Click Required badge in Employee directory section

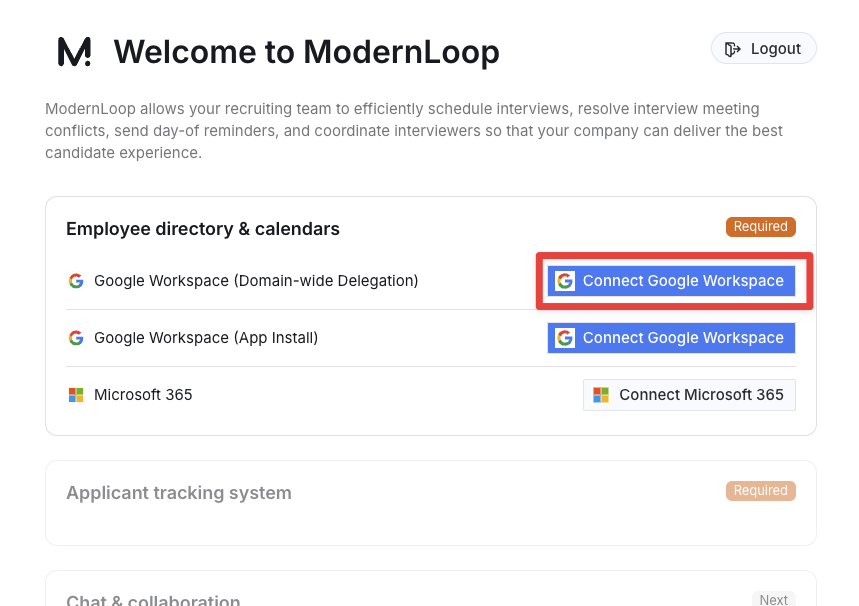(760, 227)
